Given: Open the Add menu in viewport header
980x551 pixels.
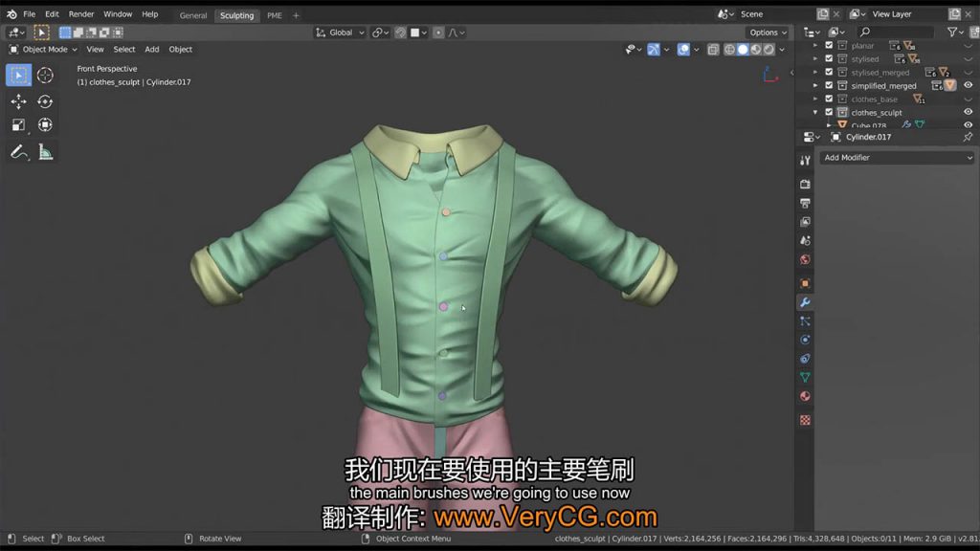Looking at the screenshot, I should point(152,50).
